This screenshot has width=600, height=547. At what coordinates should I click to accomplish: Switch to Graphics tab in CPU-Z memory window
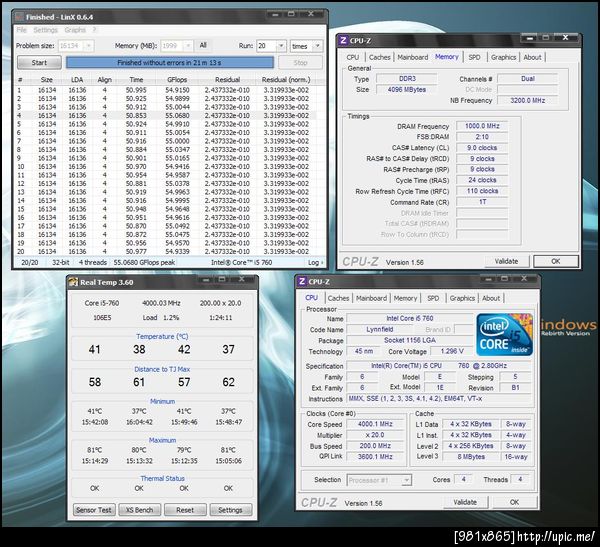pos(503,57)
